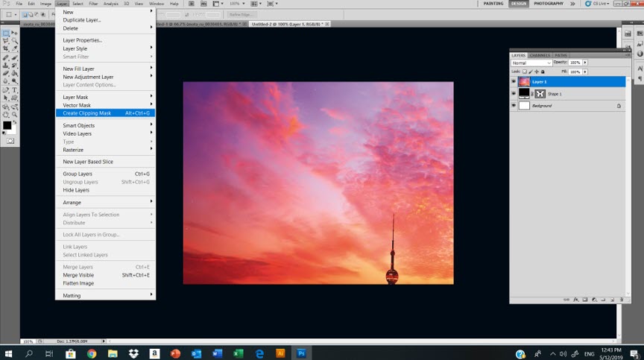The image size is (644, 360).
Task: Click the Add layer style fx icon
Action: 576,300
